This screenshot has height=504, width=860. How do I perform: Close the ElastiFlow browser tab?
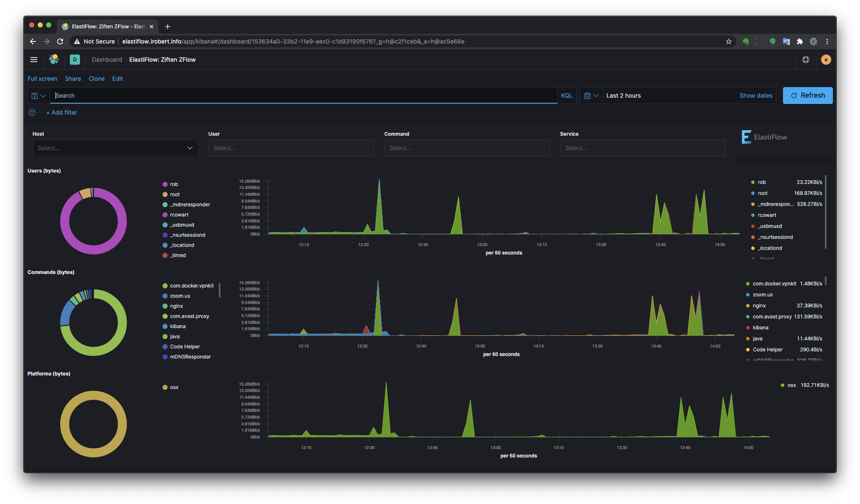[152, 27]
